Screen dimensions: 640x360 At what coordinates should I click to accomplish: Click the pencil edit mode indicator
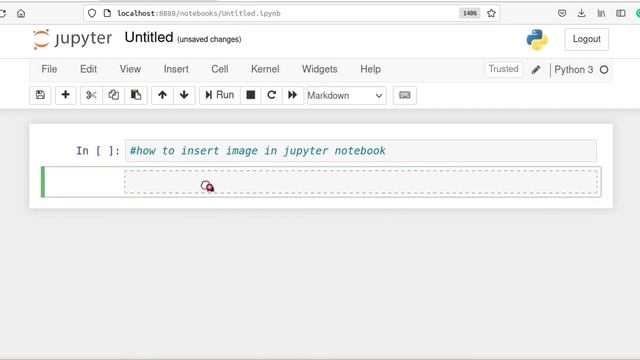536,70
